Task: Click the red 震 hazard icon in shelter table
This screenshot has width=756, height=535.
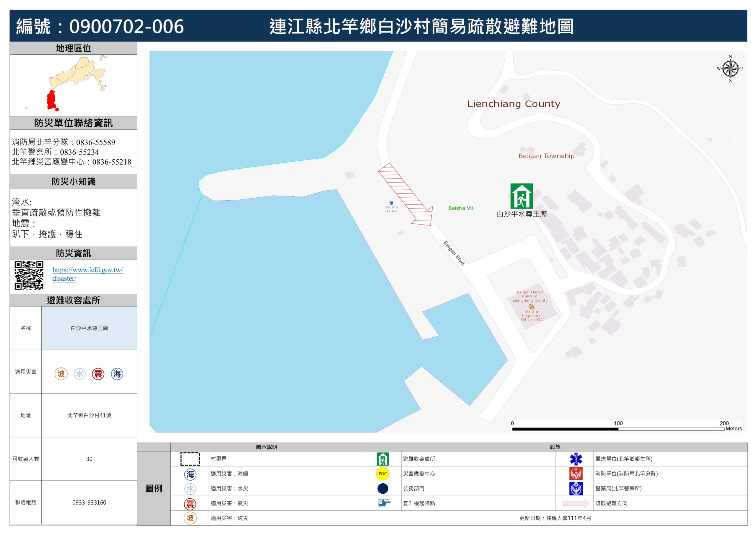Action: 98,374
